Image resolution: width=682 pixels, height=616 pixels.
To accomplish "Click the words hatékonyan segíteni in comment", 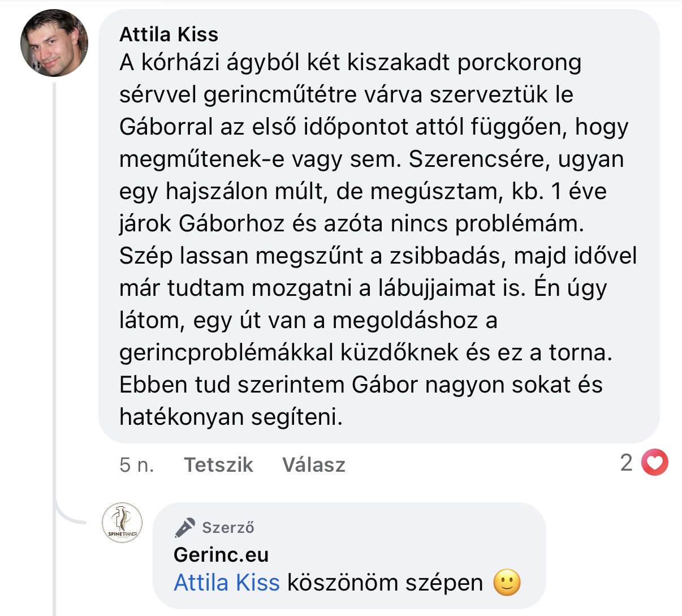I will [x=231, y=417].
